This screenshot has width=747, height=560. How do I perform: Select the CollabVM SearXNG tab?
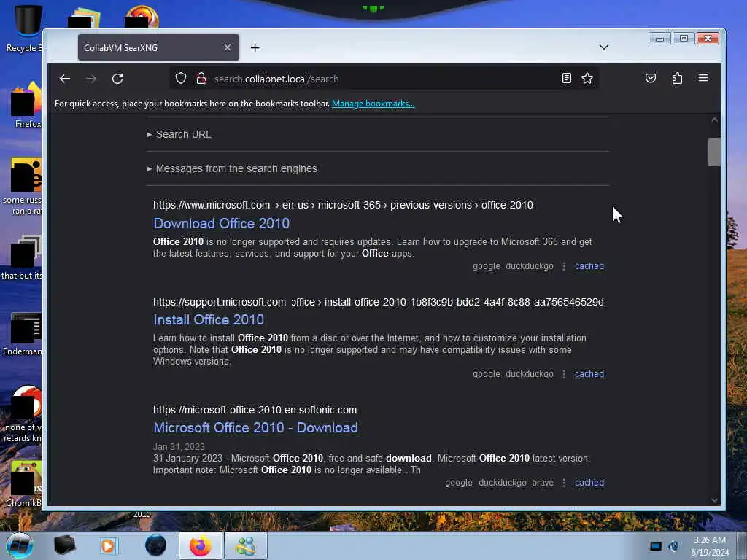[x=158, y=47]
